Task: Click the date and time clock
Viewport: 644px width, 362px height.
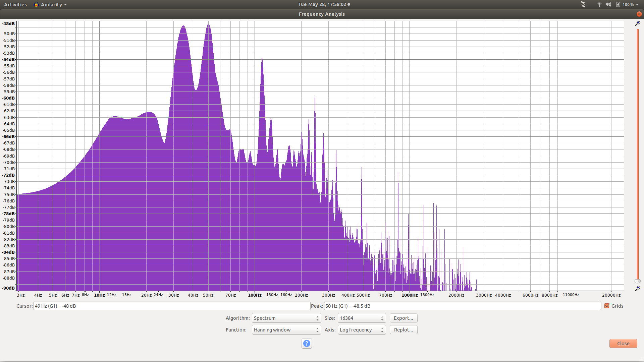Action: pos(324,4)
